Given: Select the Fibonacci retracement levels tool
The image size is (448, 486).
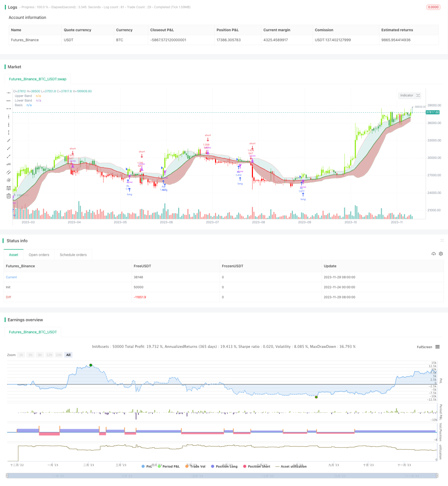Looking at the screenshot, I should click(x=9, y=188).
